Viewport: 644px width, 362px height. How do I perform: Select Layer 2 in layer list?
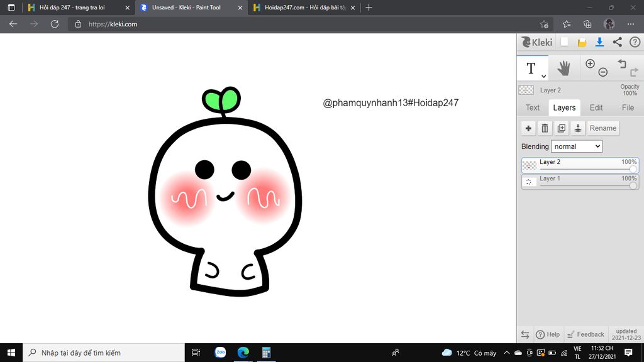(580, 165)
